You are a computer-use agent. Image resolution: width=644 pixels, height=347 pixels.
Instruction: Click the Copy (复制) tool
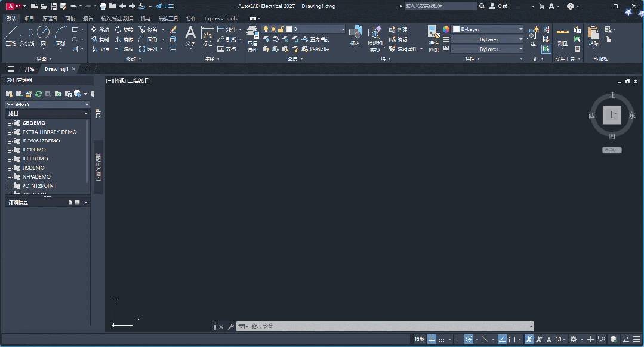(x=100, y=39)
